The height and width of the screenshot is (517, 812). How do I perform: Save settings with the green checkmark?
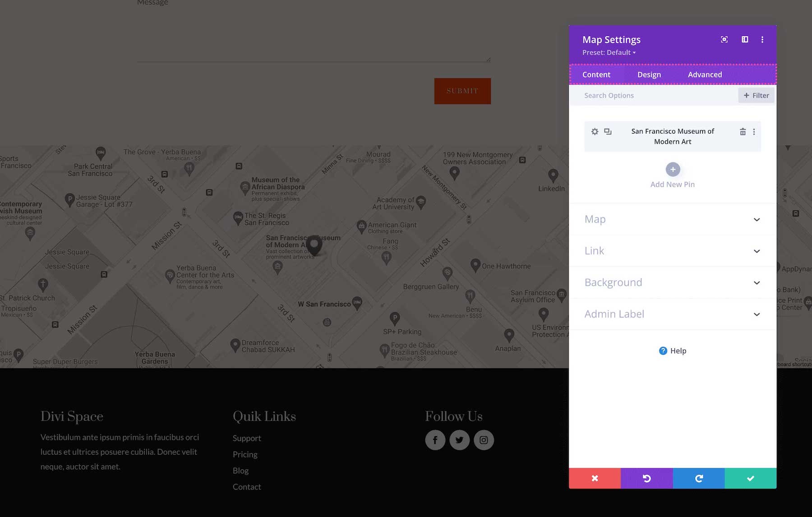tap(750, 478)
